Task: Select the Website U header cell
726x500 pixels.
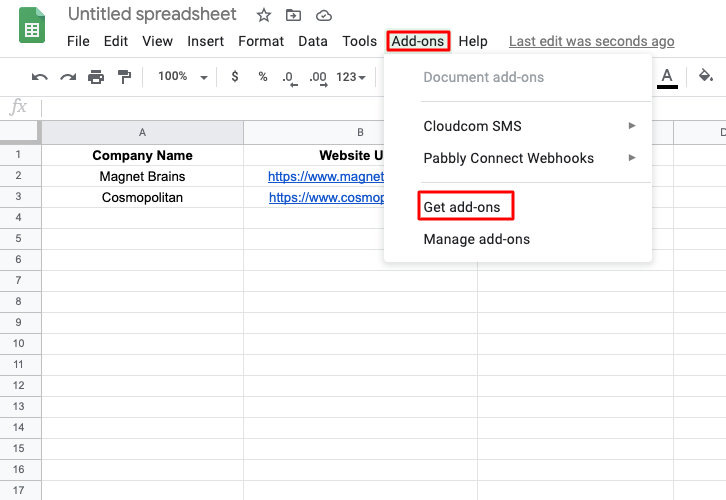Action: tap(314, 155)
